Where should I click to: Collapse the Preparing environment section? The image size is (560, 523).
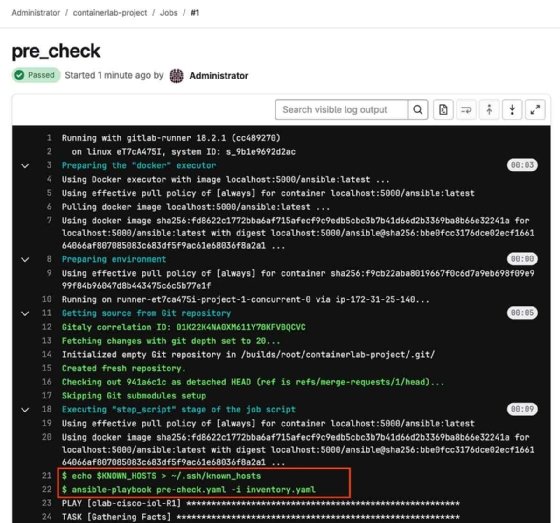(25, 260)
